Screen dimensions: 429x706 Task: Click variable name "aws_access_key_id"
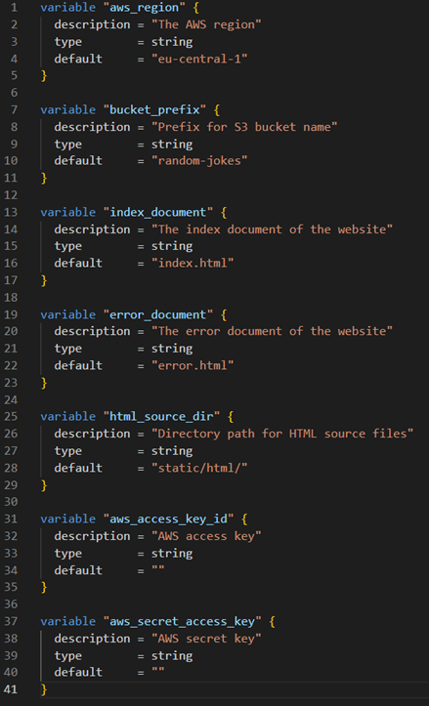168,519
